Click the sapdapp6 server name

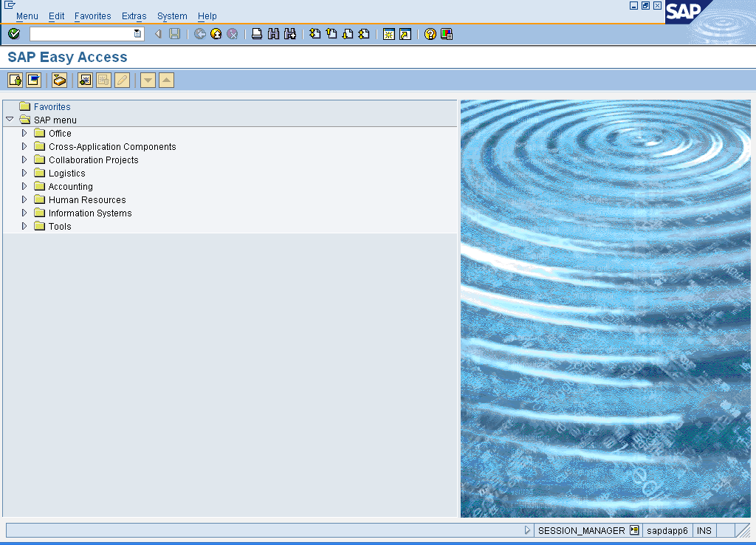(x=667, y=530)
